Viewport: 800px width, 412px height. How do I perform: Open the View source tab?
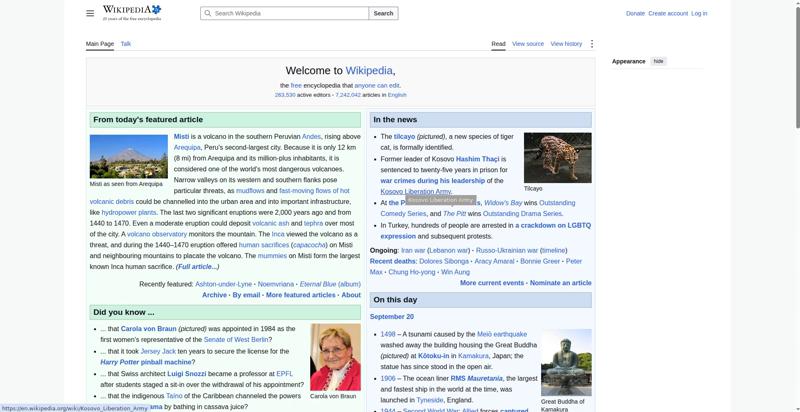528,44
